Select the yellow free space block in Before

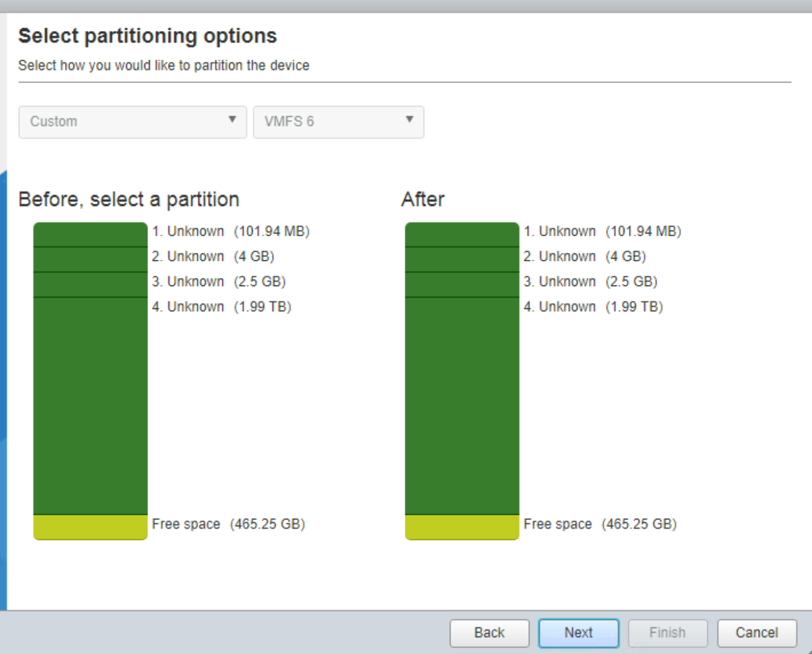pos(90,527)
